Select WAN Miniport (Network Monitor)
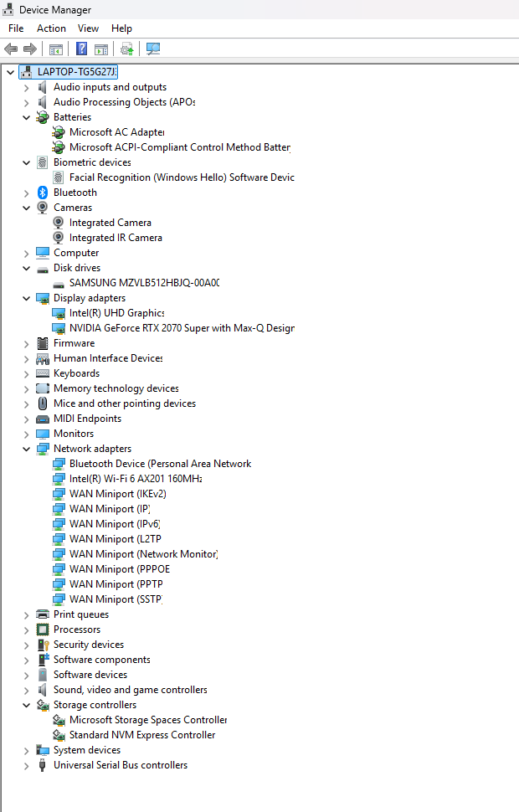 point(143,554)
